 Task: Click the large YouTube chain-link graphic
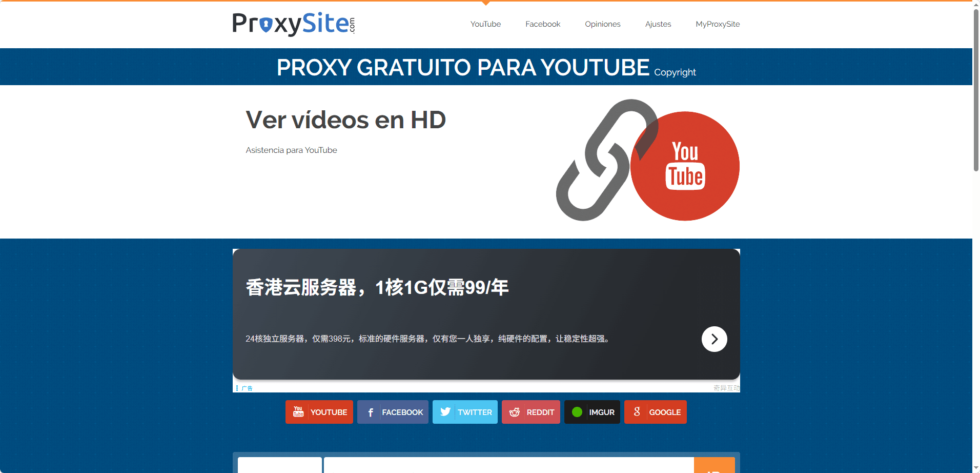pos(647,161)
